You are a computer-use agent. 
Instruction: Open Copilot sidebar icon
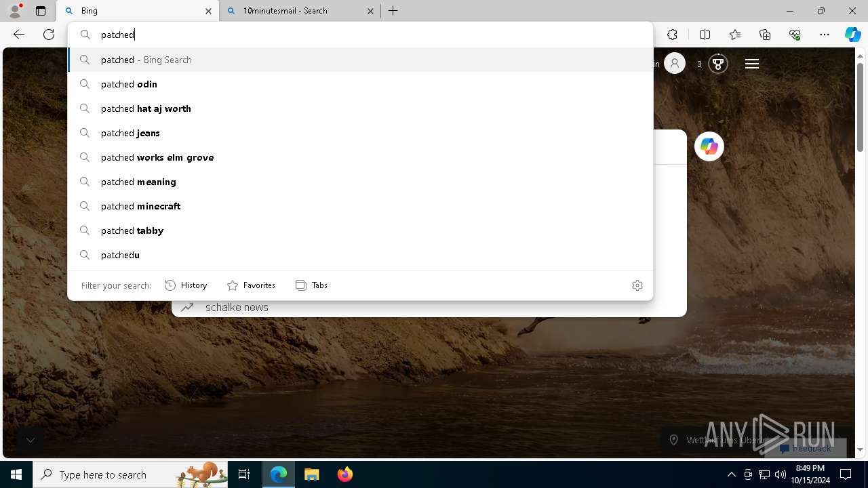852,35
